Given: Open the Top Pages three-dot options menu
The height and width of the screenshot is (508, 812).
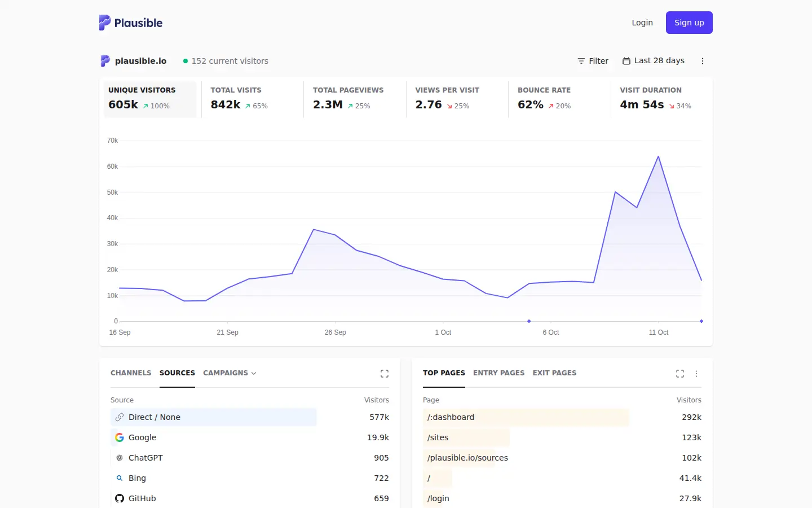Looking at the screenshot, I should 696,374.
